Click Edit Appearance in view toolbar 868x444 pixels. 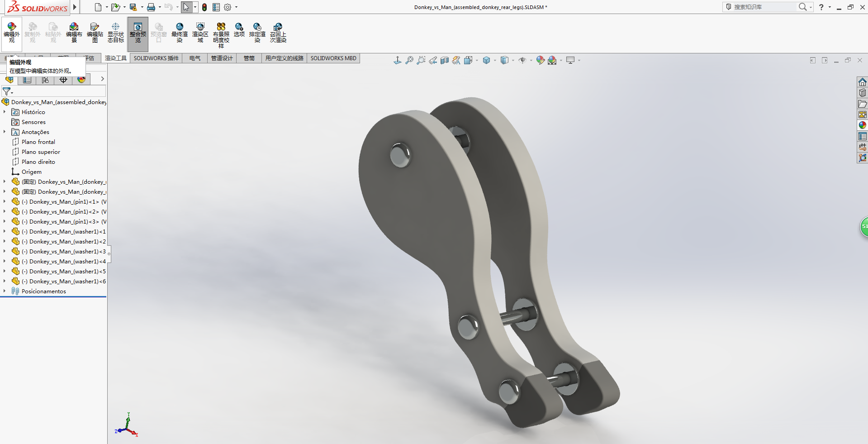[540, 60]
